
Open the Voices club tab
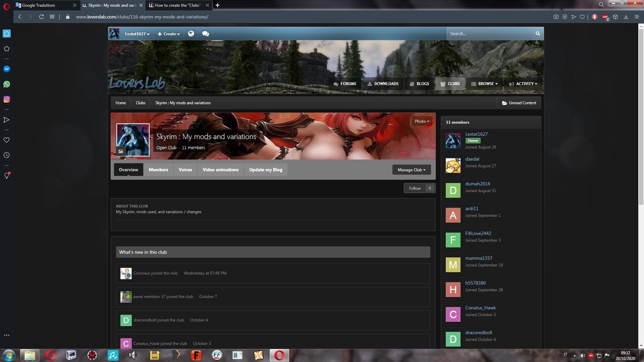pyautogui.click(x=185, y=170)
